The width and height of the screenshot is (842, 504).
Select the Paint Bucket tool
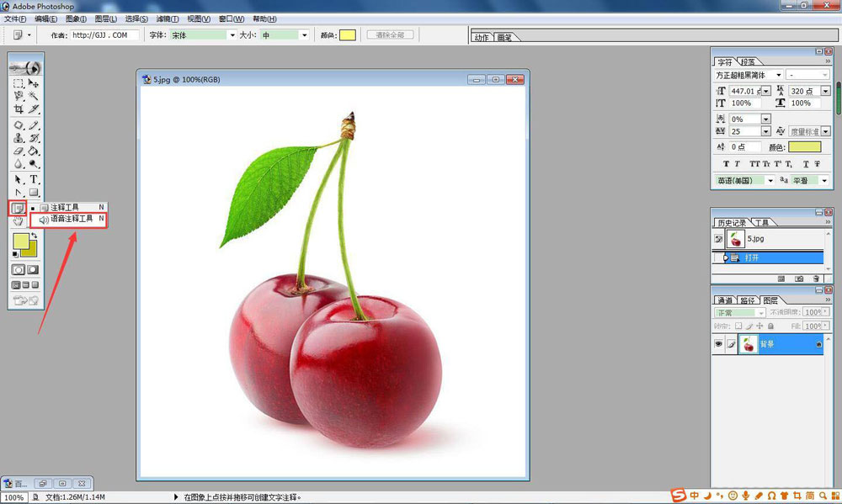tap(34, 151)
